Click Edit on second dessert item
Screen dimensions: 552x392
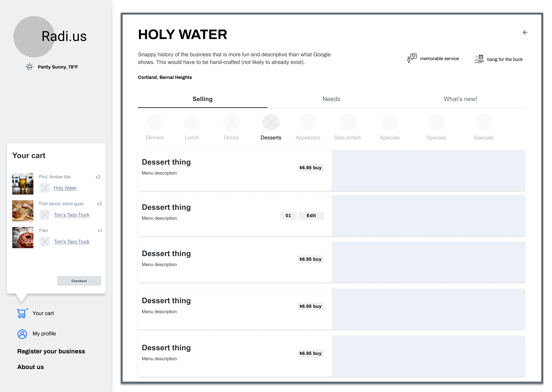tap(311, 216)
